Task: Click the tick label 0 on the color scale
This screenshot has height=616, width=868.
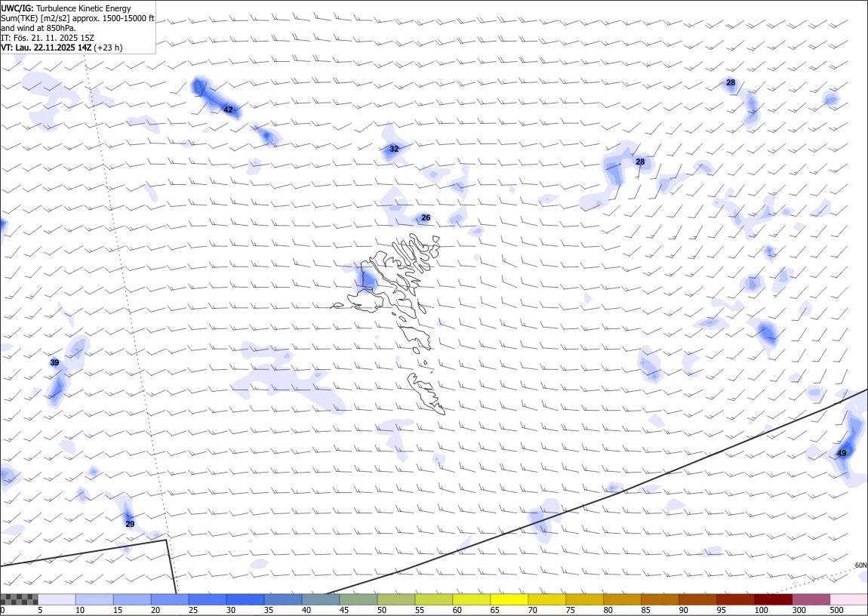Action: 2,610
